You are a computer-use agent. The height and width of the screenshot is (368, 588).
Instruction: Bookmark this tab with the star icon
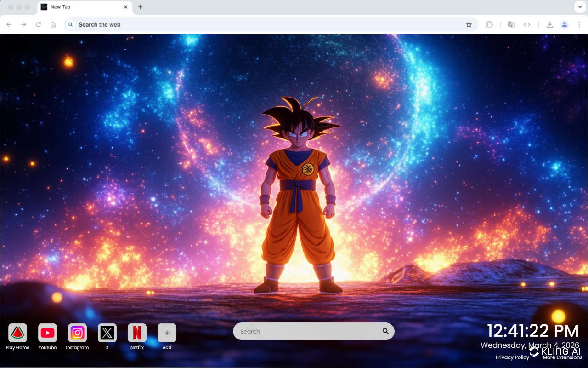[x=469, y=24]
